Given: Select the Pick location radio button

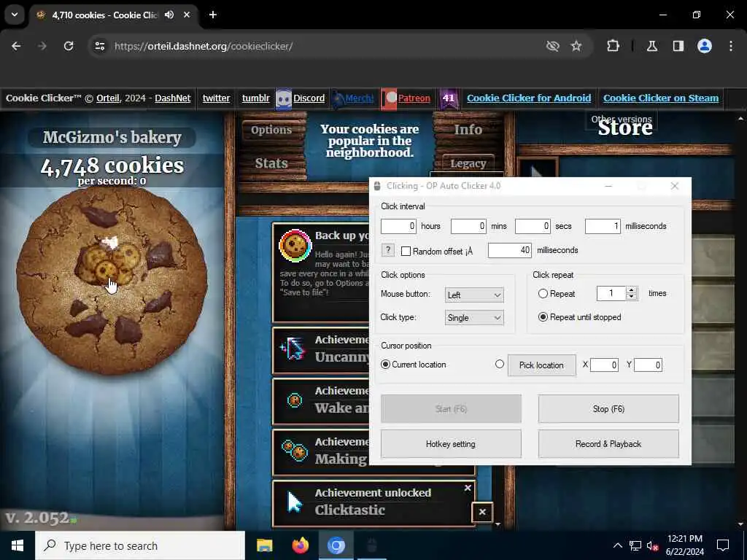Looking at the screenshot, I should click(x=499, y=365).
